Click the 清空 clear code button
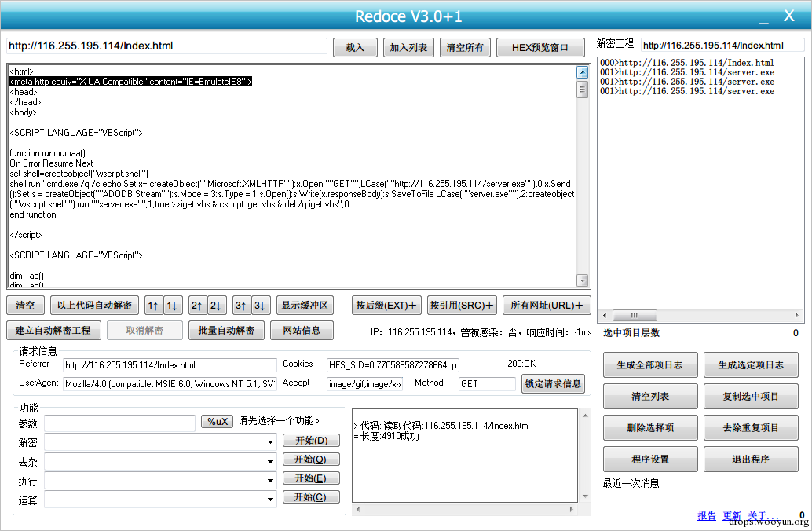This screenshot has width=812, height=531. pyautogui.click(x=25, y=305)
